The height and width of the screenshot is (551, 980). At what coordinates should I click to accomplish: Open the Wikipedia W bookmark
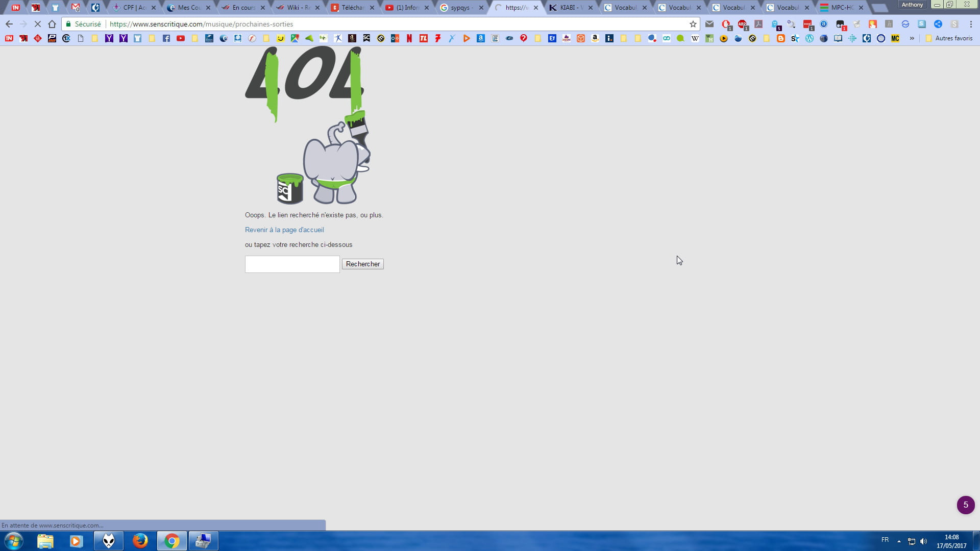point(695,38)
